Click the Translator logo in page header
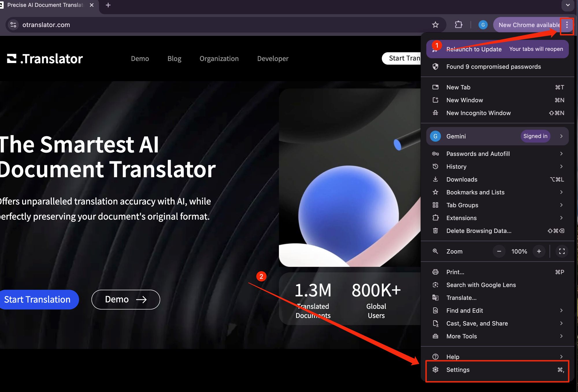Viewport: 578px width, 392px height. [45, 59]
